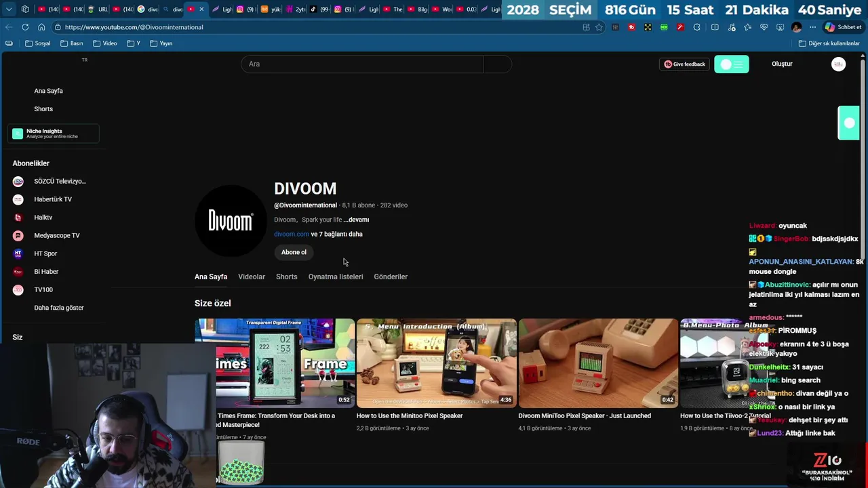Open the Medyascope TV subscription
This screenshot has width=868, height=488.
point(57,235)
